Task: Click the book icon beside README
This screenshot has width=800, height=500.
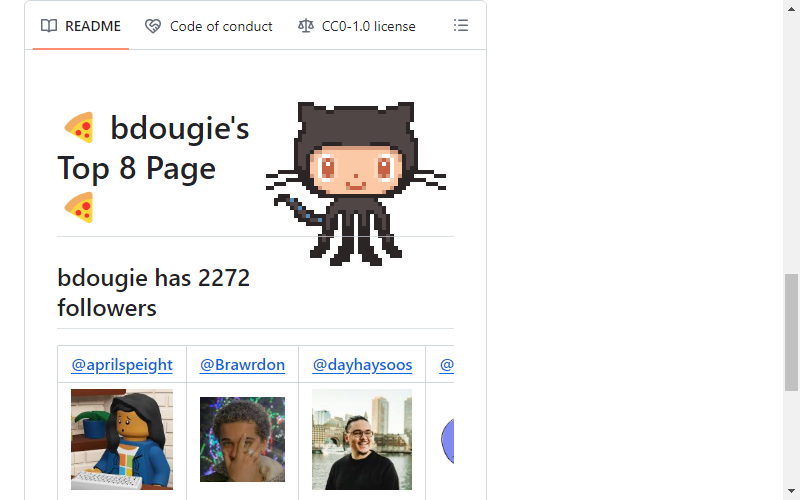Action: coord(49,26)
